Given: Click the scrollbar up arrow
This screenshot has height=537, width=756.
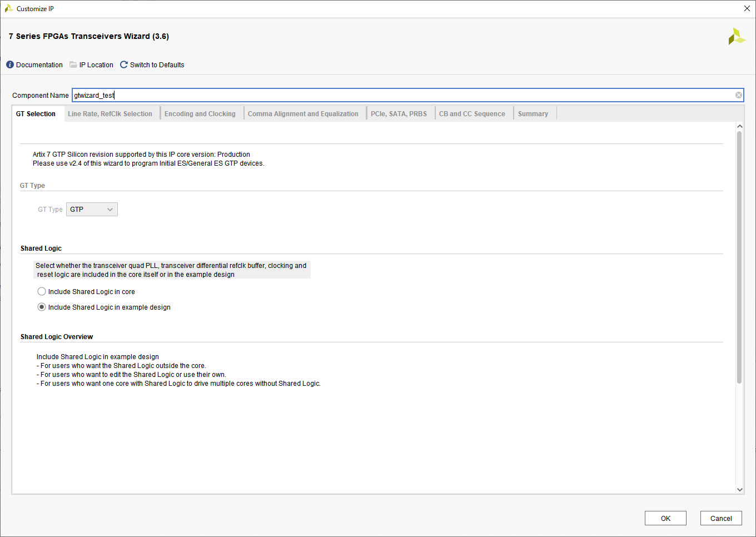Looking at the screenshot, I should pos(739,126).
